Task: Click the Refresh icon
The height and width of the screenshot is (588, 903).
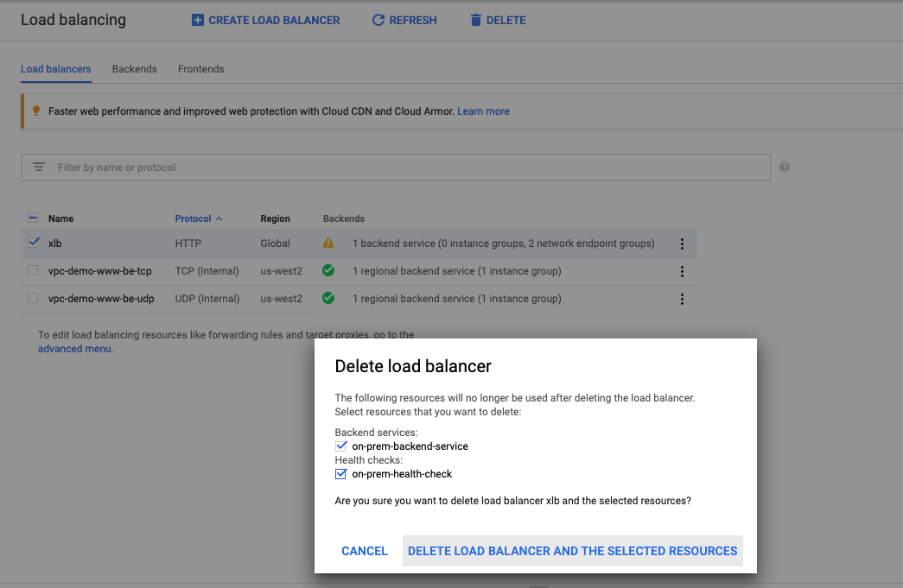Action: [378, 20]
